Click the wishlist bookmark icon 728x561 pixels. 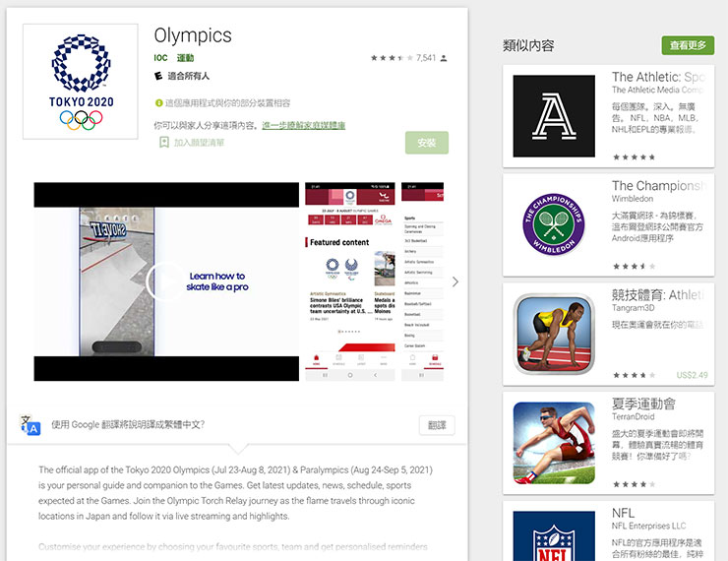(164, 142)
